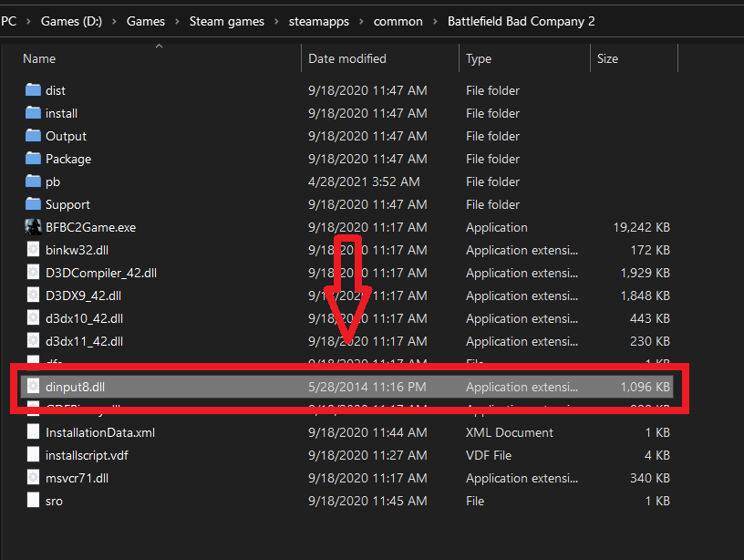
Task: Click 4/28/2021 3:52 AM date of pb
Action: tap(364, 181)
